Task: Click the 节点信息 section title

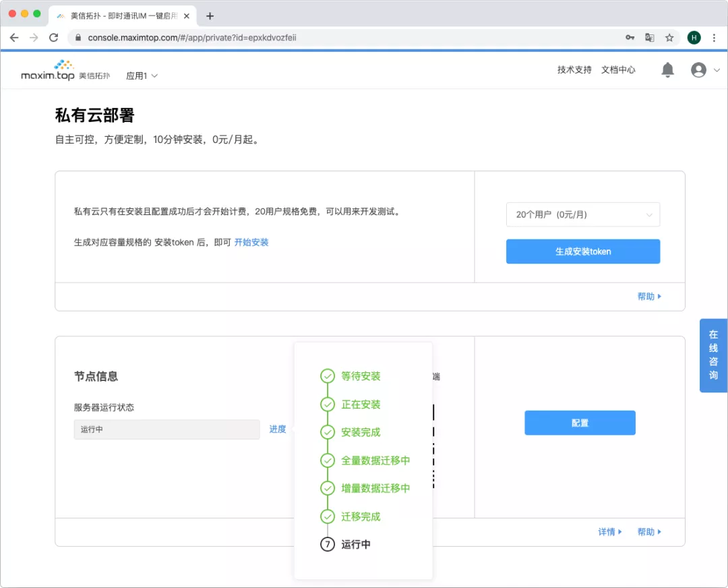Action: 96,376
